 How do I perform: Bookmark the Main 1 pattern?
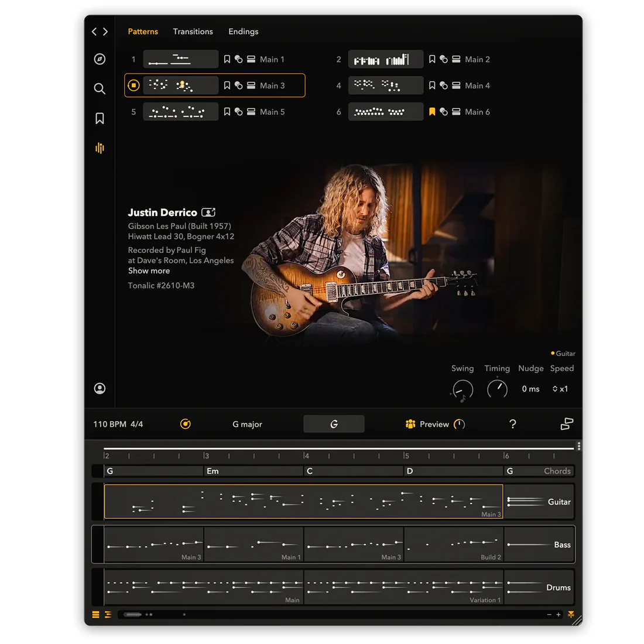(227, 59)
